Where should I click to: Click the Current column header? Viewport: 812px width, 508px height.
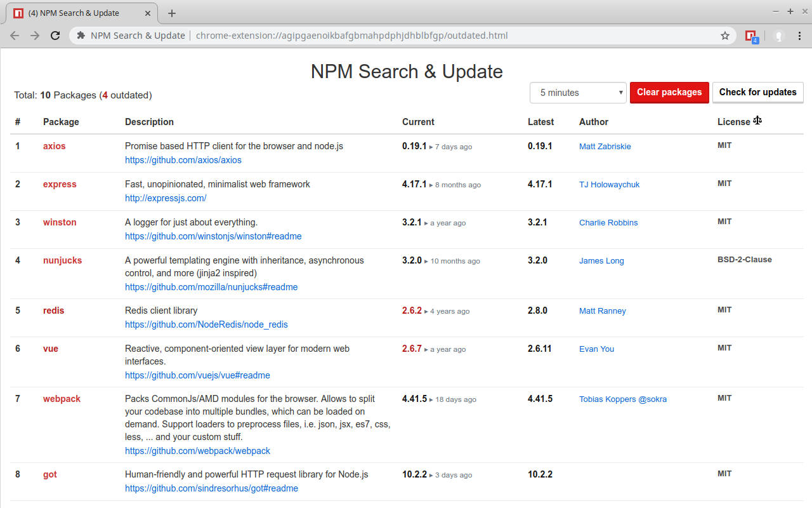coord(418,122)
